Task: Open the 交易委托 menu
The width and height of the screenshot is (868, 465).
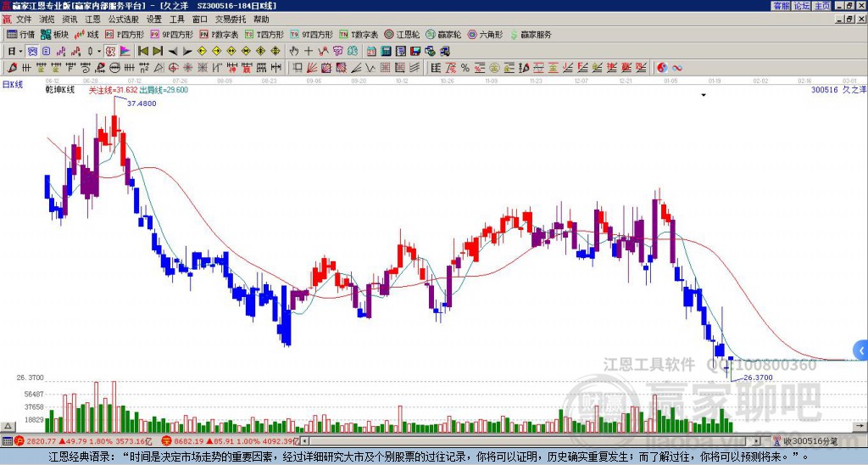Action: pyautogui.click(x=231, y=20)
